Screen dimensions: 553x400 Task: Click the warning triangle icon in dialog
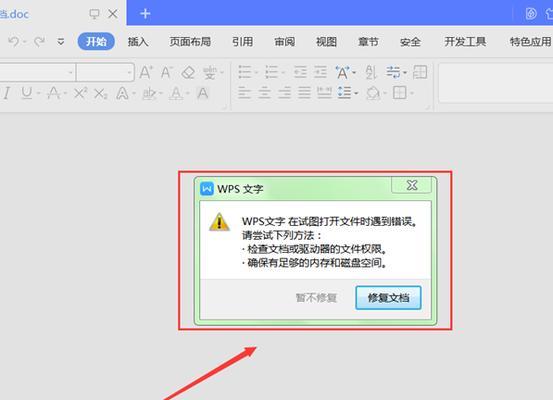(219, 222)
